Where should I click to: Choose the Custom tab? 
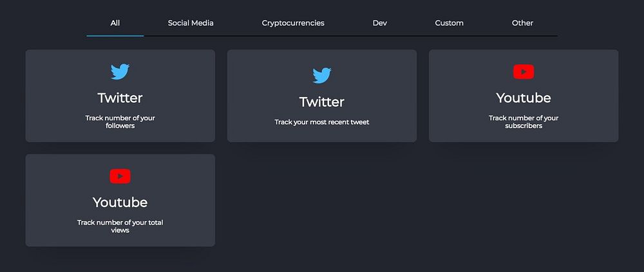pos(449,23)
